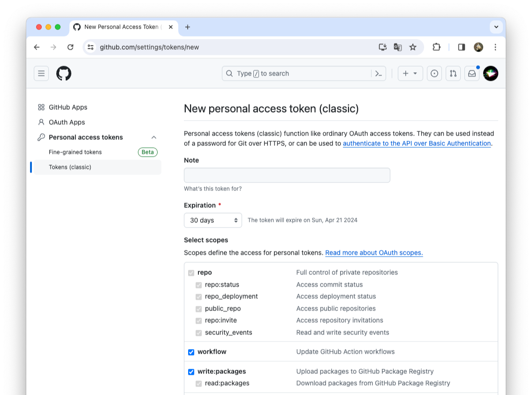Image resolution: width=532 pixels, height=395 pixels.
Task: Open the Basic Authentication API link
Action: point(417,143)
